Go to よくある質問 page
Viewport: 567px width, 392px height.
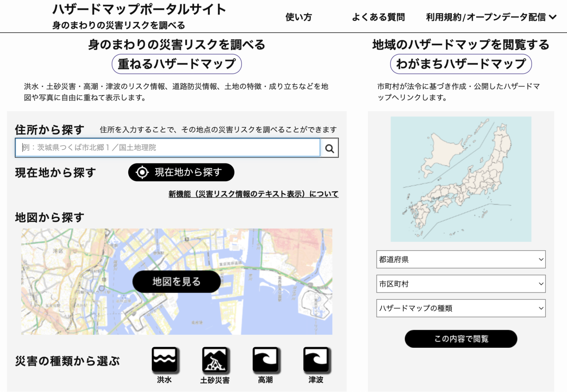click(x=378, y=17)
